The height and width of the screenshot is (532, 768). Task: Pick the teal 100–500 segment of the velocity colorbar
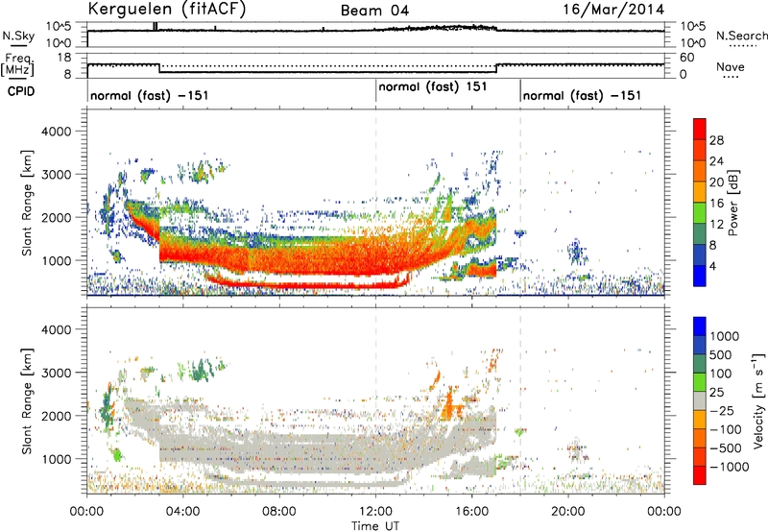pyautogui.click(x=700, y=364)
